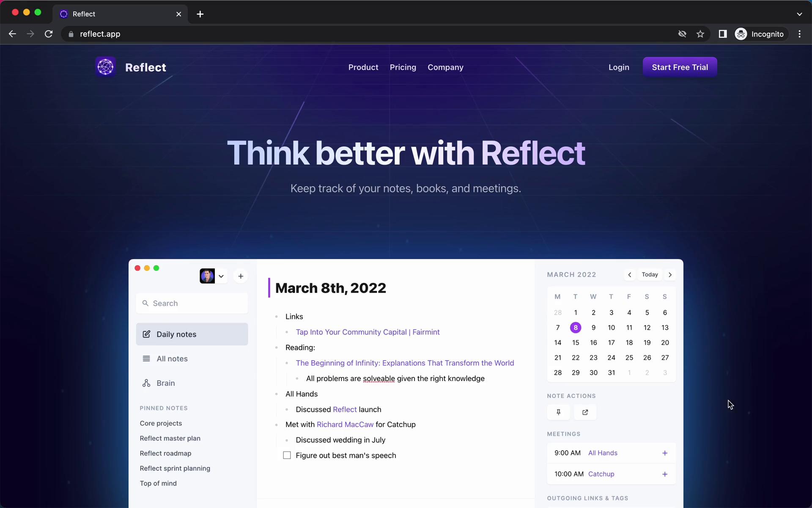
Task: Click the search icon in sidebar
Action: click(145, 303)
